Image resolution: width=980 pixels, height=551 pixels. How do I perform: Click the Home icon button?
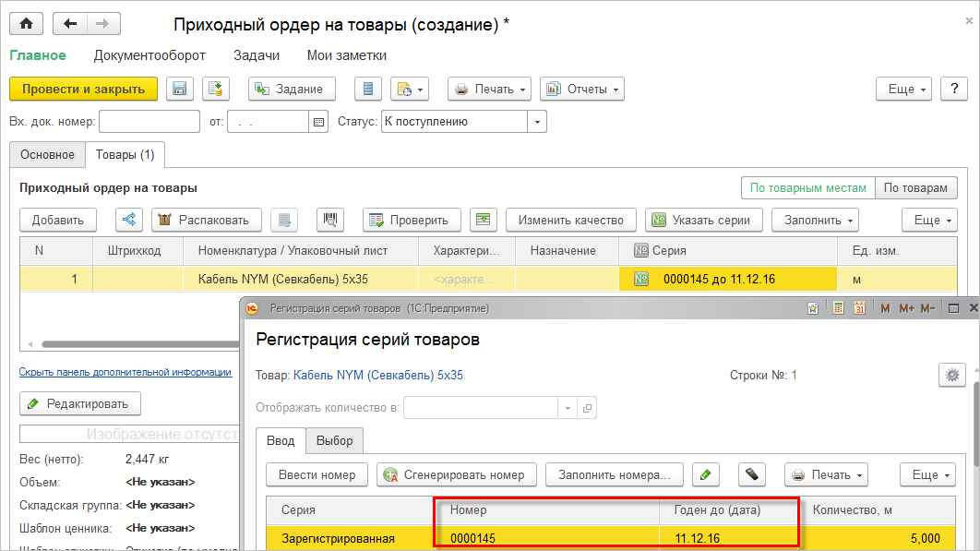(26, 24)
